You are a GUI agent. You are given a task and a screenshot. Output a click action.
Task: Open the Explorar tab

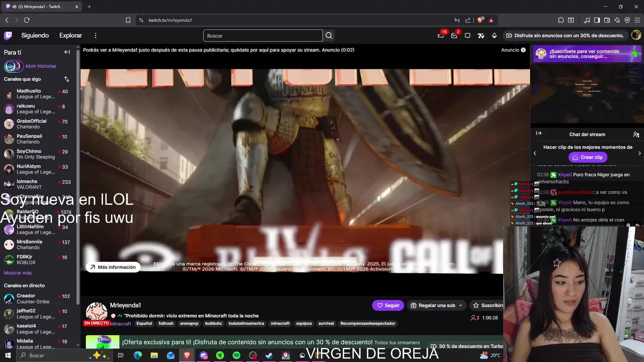click(70, 35)
